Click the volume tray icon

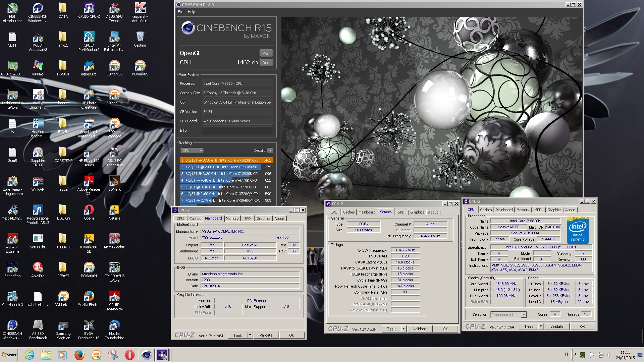(609, 355)
